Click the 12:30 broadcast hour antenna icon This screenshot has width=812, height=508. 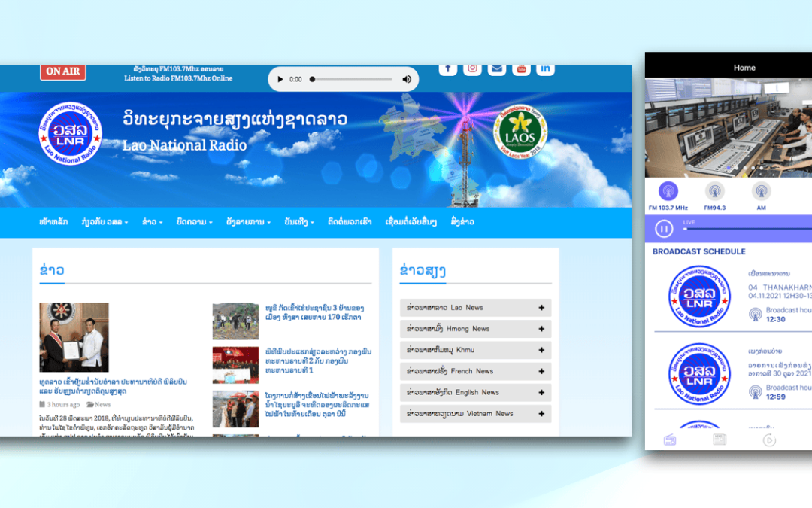(755, 314)
